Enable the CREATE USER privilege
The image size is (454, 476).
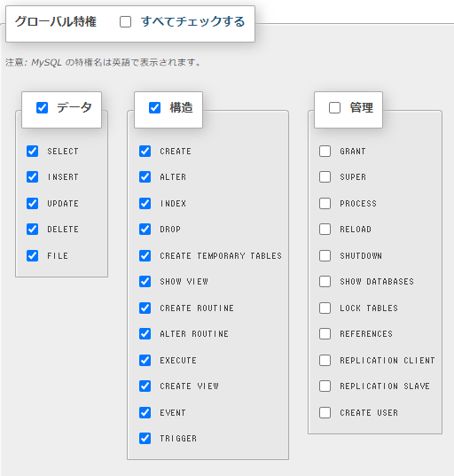click(x=325, y=412)
